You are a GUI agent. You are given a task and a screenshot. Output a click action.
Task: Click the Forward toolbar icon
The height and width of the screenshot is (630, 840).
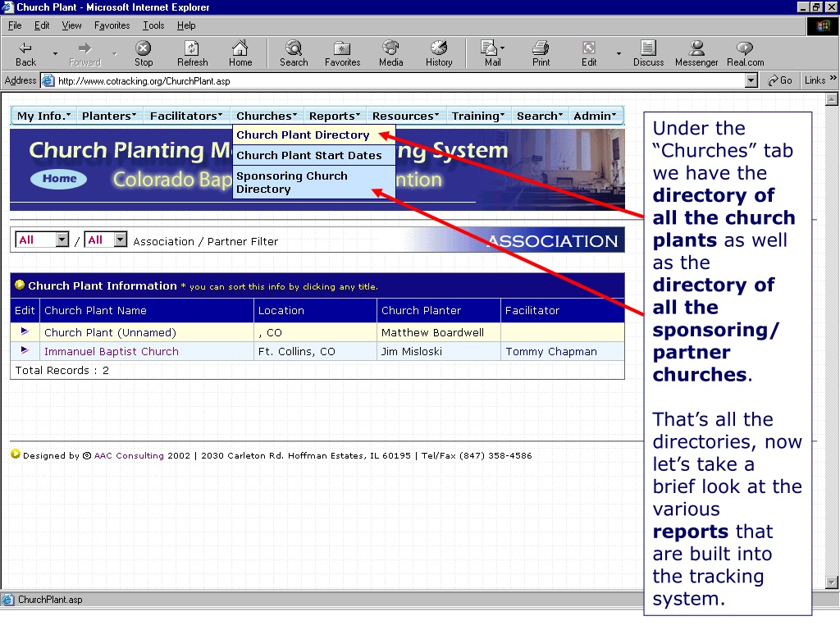click(84, 53)
